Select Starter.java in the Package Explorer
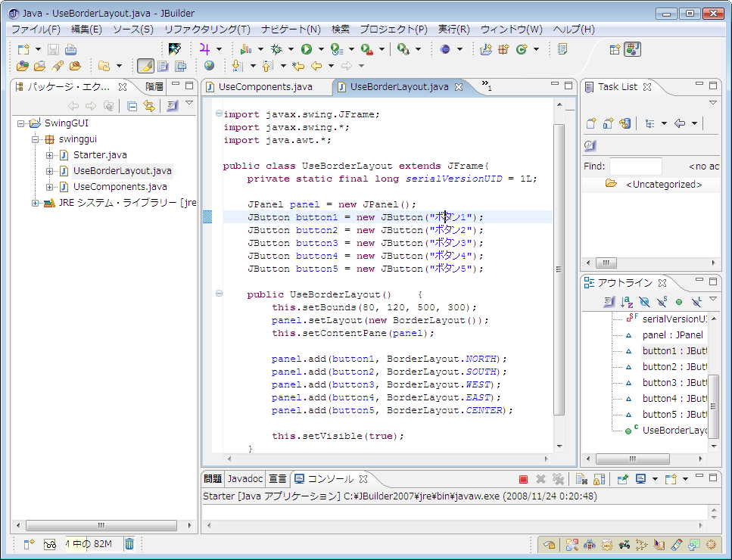This screenshot has height=560, width=732. [100, 155]
